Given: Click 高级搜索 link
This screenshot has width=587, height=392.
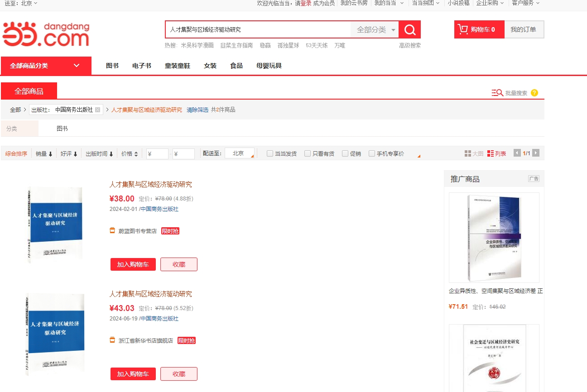Looking at the screenshot, I should coord(410,45).
